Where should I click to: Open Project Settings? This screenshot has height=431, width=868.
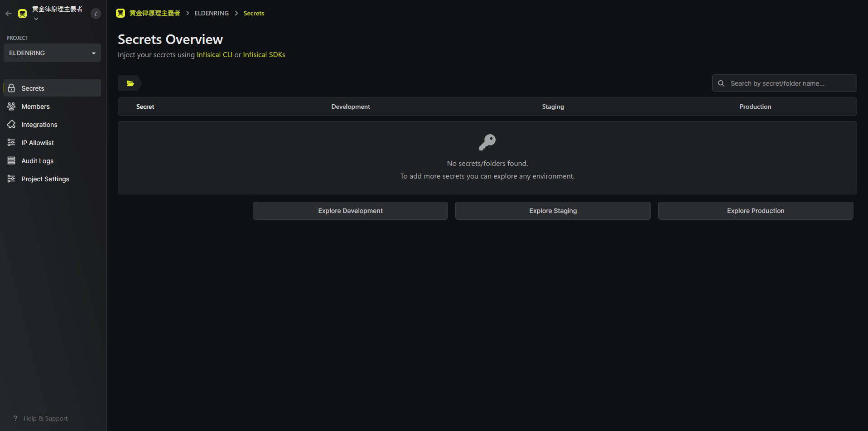tap(52, 179)
